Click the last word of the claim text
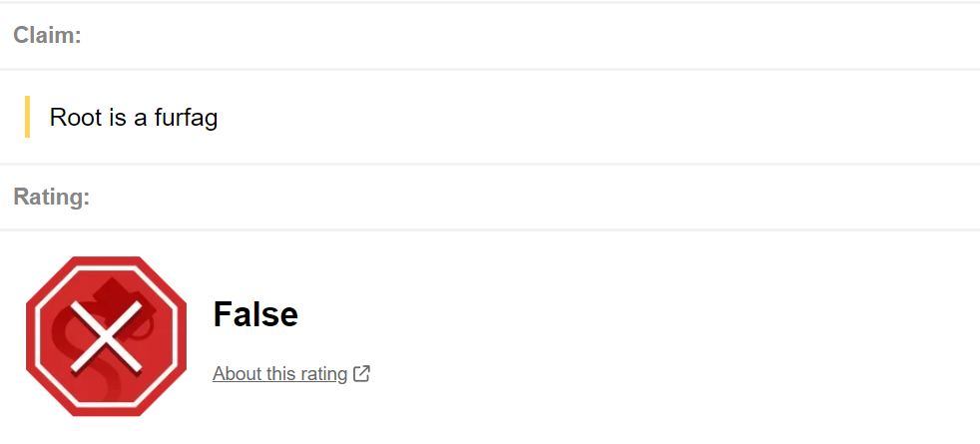Image resolution: width=980 pixels, height=444 pixels. pos(186,118)
